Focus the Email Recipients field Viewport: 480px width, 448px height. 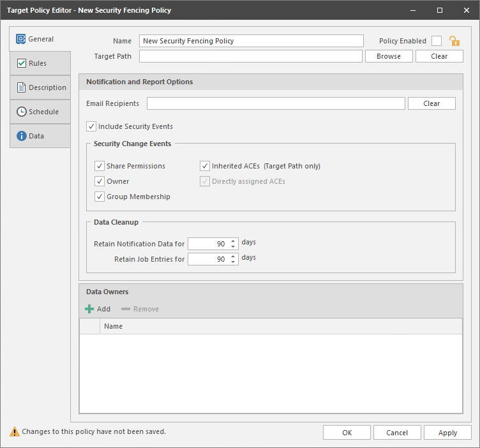pos(276,103)
